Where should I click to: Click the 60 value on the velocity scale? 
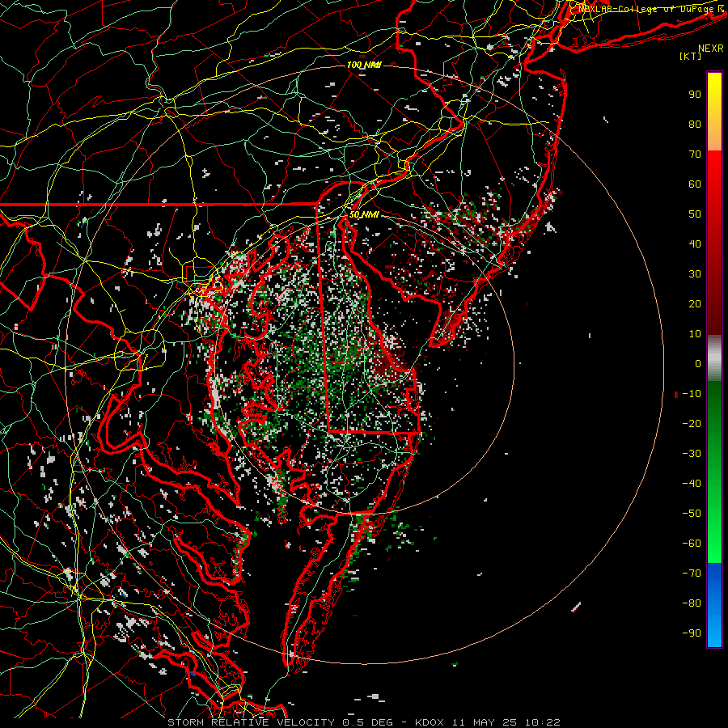pyautogui.click(x=695, y=184)
